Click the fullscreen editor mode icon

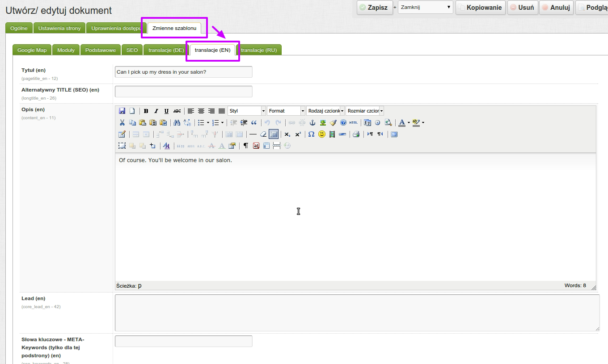tap(394, 134)
